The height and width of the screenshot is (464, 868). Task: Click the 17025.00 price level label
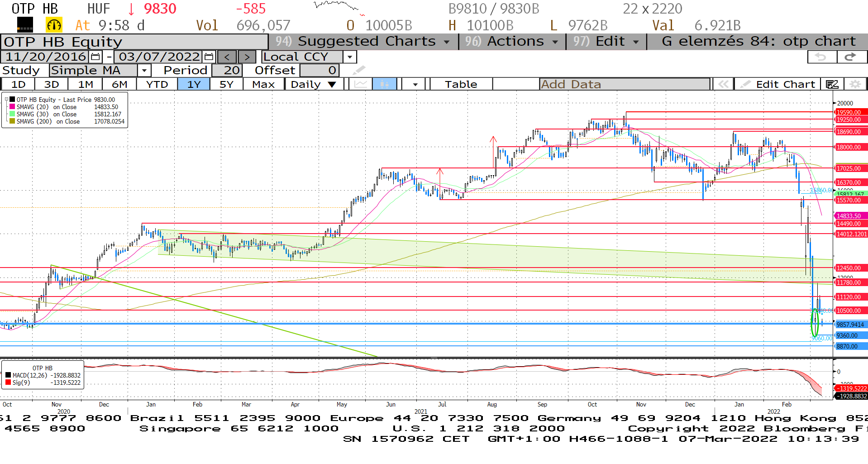click(851, 168)
